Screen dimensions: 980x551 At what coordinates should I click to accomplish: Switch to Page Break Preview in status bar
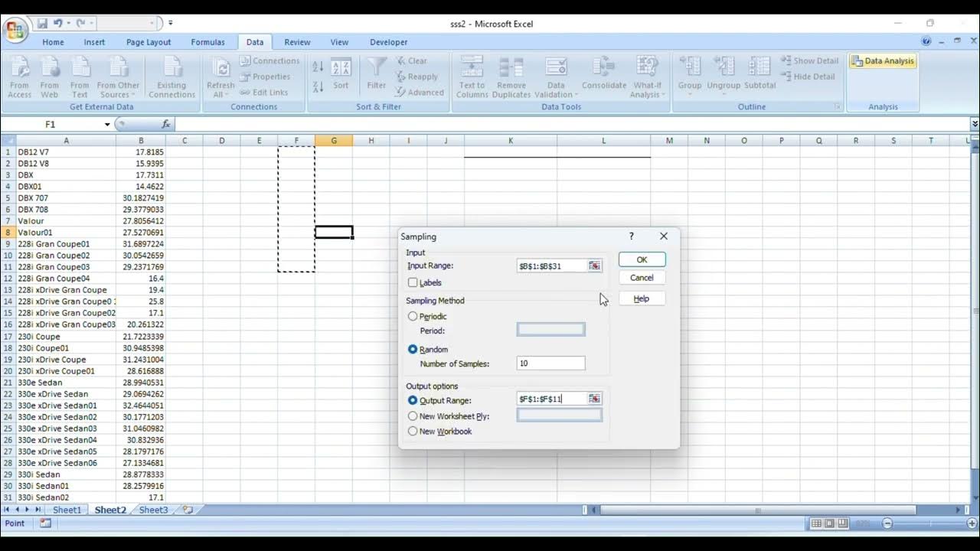(x=843, y=523)
